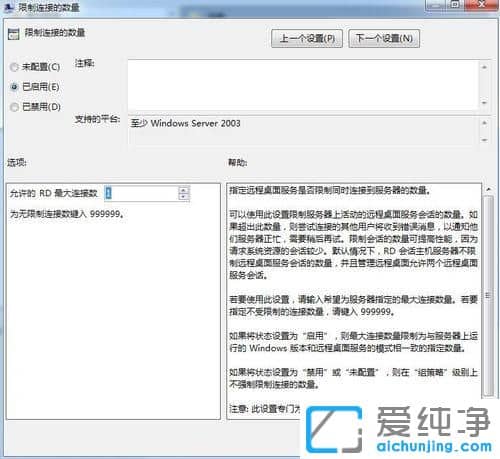Image resolution: width=500 pixels, height=459 pixels.
Task: Click the policy setting icon beside 限制连接的数量
Action: click(x=14, y=34)
